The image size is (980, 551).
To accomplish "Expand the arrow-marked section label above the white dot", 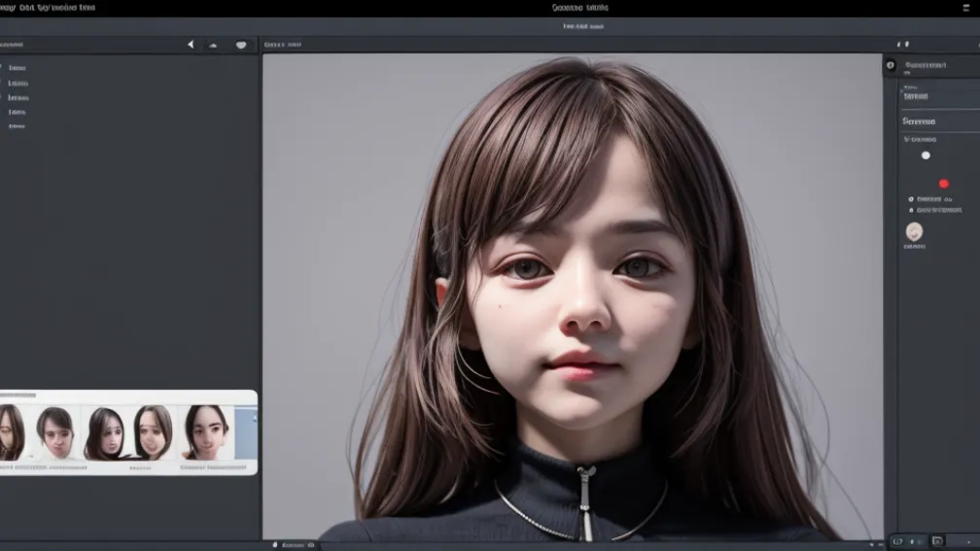I will 920,139.
